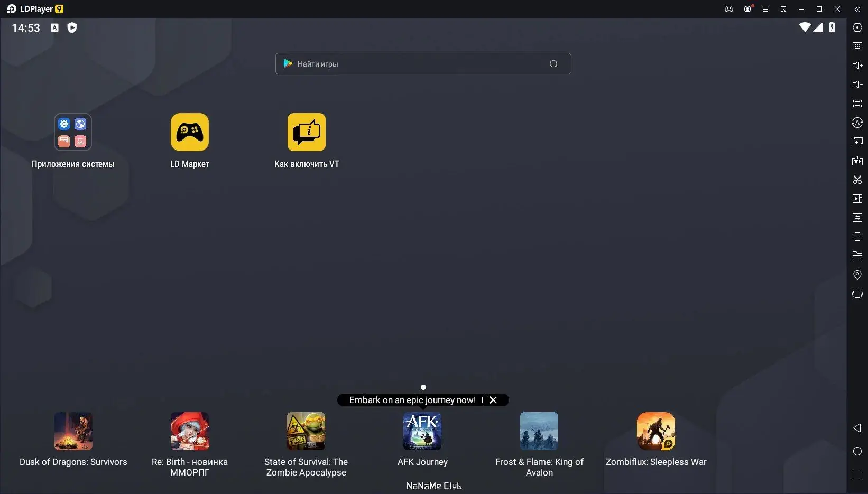This screenshot has height=494, width=868.
Task: Increase volume using the speaker plus icon
Action: (857, 66)
